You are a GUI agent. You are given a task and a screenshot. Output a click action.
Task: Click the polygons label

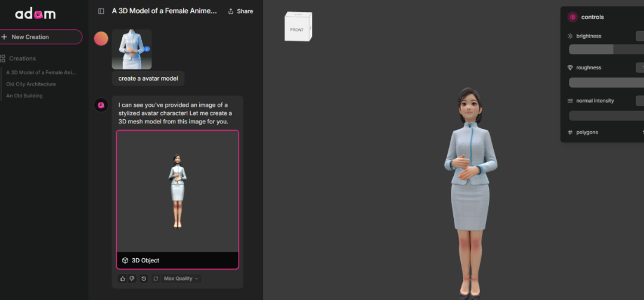[587, 132]
